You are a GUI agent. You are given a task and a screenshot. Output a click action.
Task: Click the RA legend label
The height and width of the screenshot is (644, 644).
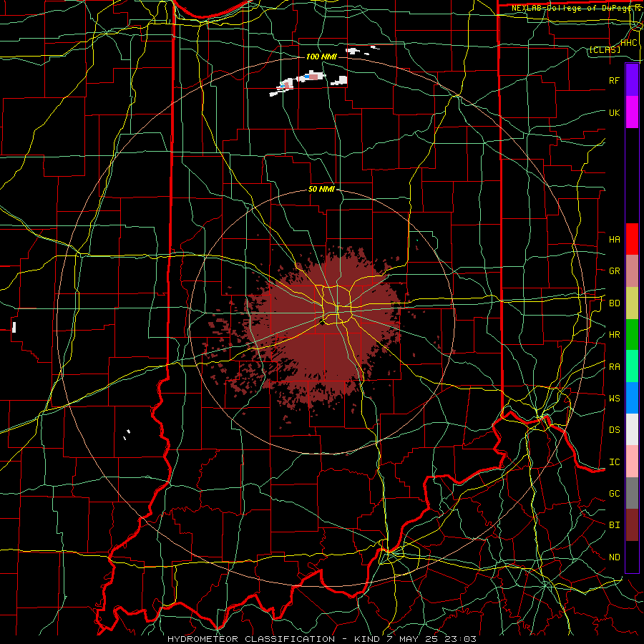(x=614, y=367)
